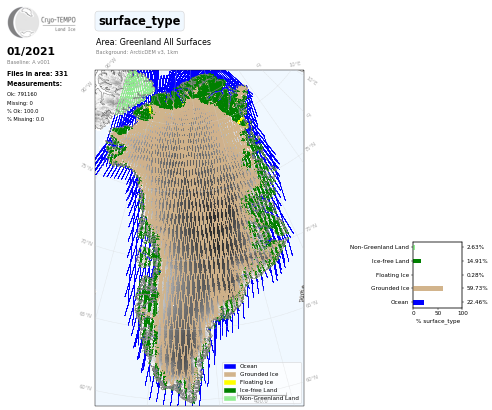Image resolution: width=492 pixels, height=410 pixels.
Task: Click the 22.46% Ocean percentage label
Action: [x=477, y=302]
